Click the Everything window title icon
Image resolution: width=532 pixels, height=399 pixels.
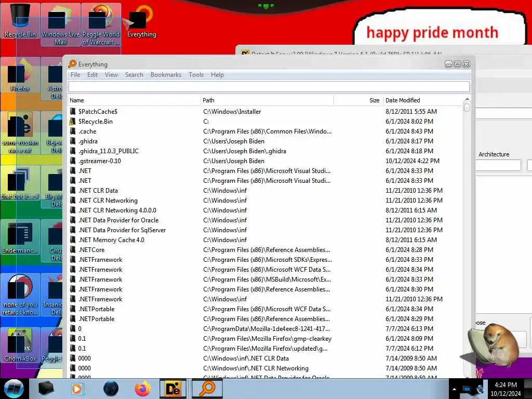coord(72,64)
